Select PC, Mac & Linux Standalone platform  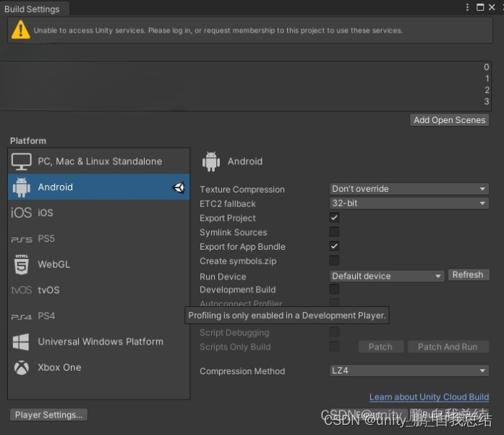pyautogui.click(x=99, y=161)
